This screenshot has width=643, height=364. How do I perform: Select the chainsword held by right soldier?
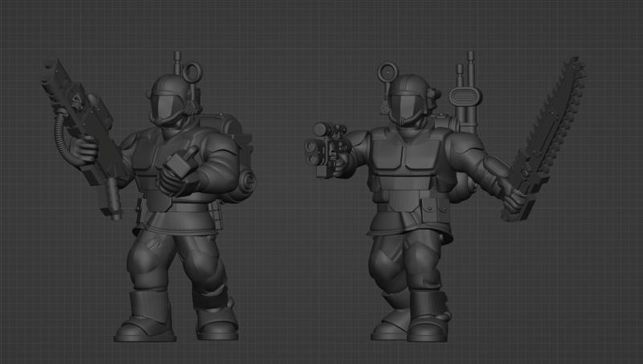544,139
